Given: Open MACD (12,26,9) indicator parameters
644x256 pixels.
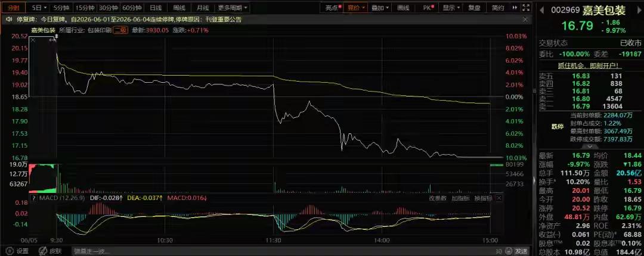Looking at the screenshot, I should [62, 198].
